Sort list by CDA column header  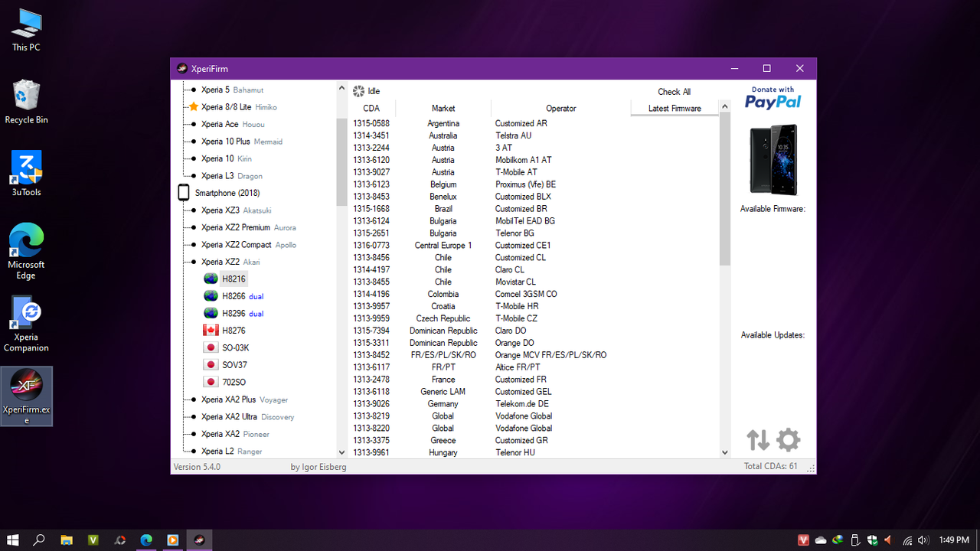371,108
